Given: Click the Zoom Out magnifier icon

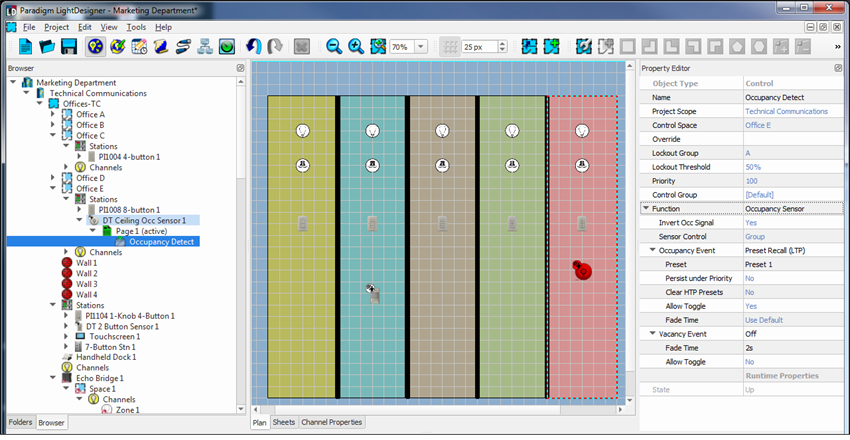Looking at the screenshot, I should tap(333, 47).
